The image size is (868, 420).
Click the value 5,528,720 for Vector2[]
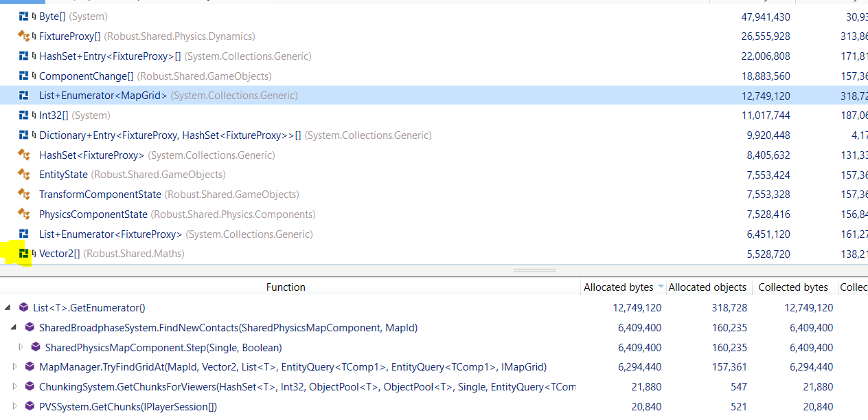pos(768,254)
